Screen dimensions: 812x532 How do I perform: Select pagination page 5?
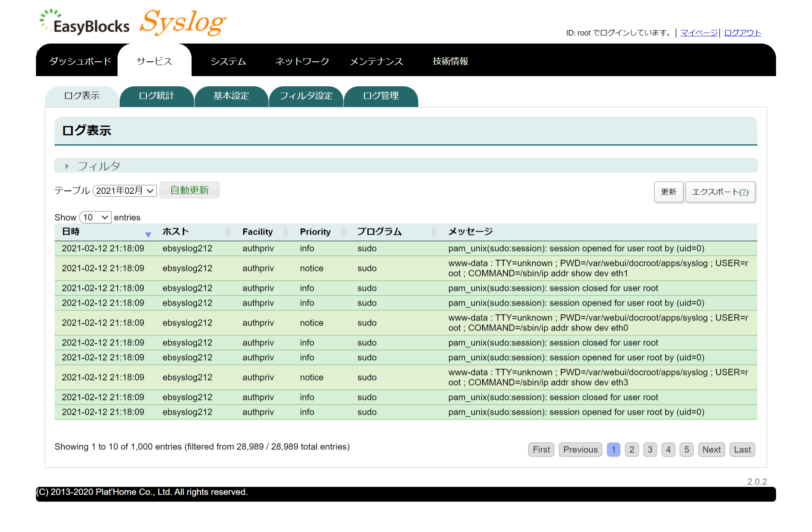[x=687, y=450]
